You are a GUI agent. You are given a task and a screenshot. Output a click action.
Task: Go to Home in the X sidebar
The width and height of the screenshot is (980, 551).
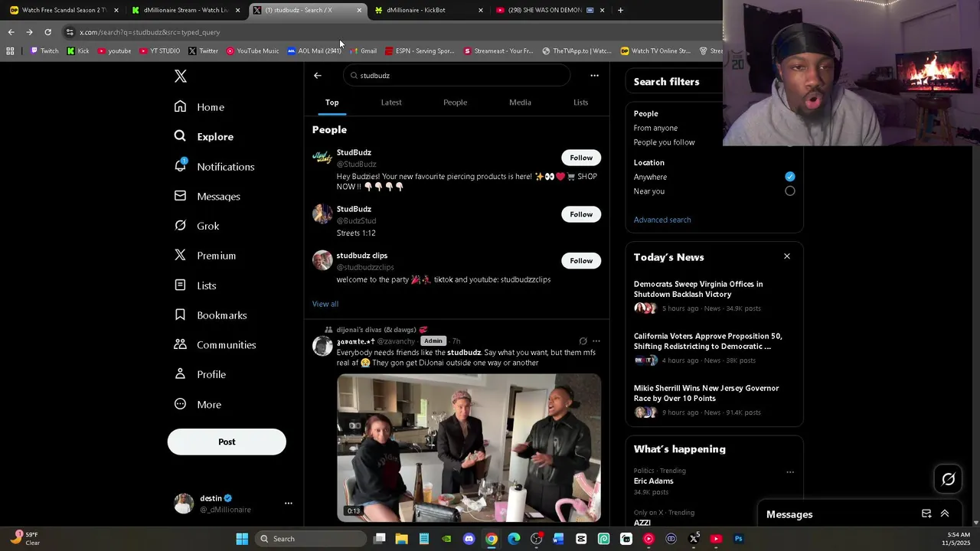click(x=199, y=107)
